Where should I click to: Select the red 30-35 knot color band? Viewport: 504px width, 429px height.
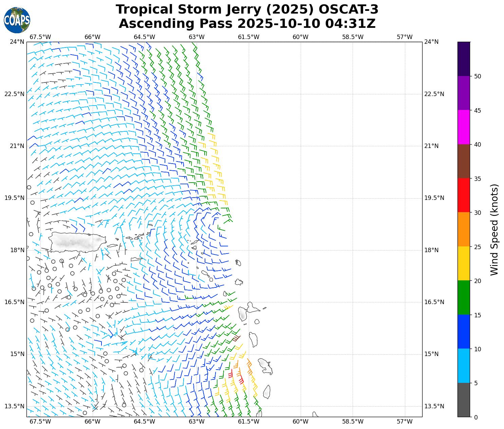(463, 195)
